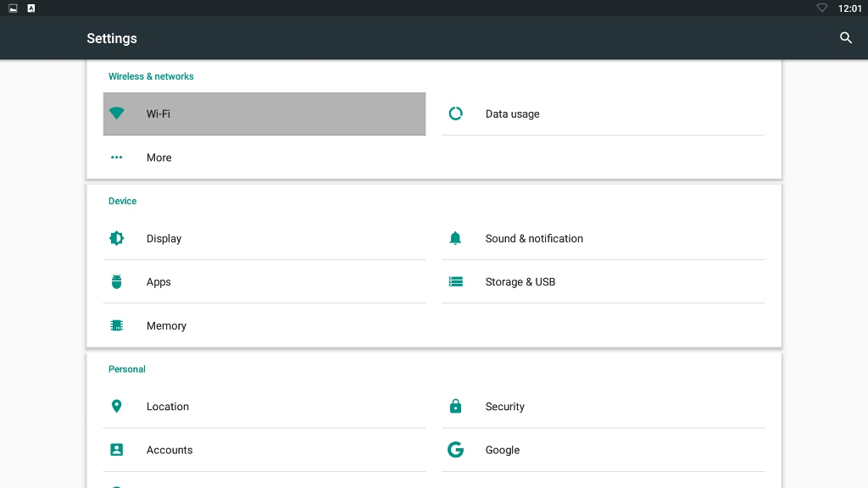
Task: Click the Sound & notification bell icon
Action: (455, 239)
